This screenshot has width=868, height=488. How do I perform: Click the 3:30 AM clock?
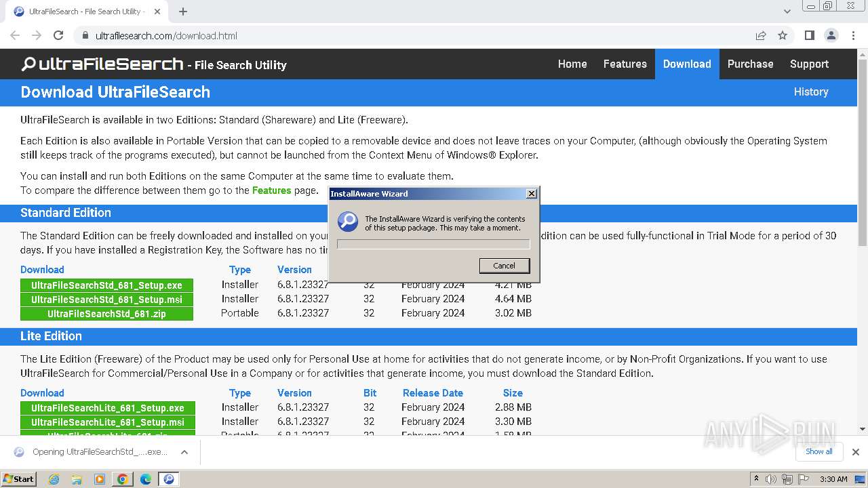tap(833, 479)
